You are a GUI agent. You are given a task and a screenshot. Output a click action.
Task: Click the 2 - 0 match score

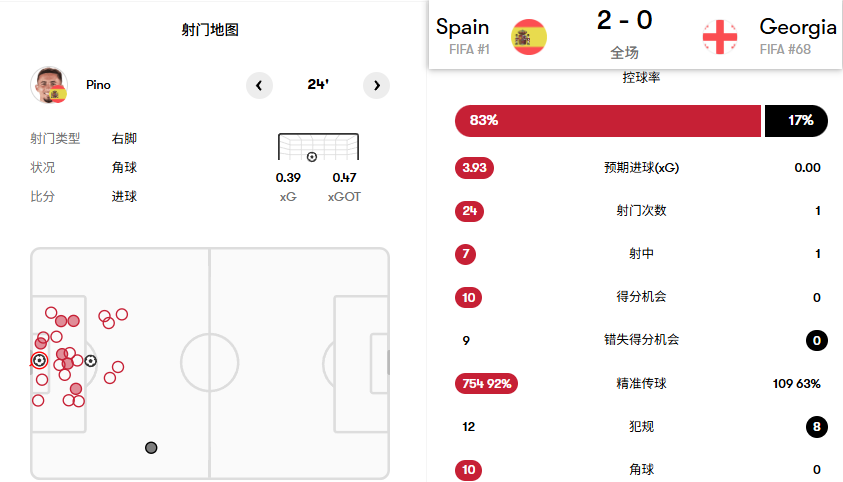[624, 21]
